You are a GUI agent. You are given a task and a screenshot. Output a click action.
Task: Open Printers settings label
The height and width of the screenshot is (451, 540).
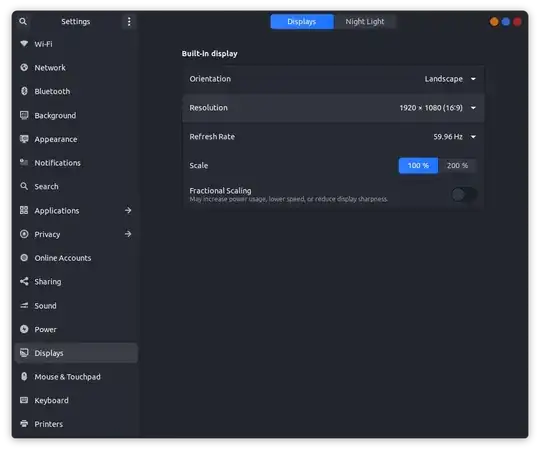pos(49,424)
